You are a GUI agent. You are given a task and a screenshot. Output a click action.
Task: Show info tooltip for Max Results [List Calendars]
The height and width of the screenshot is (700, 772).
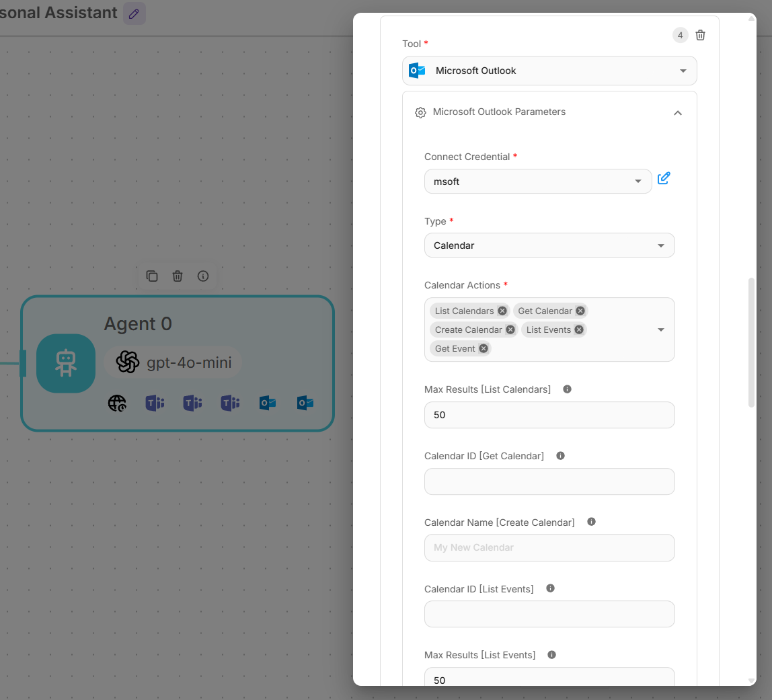(x=567, y=389)
